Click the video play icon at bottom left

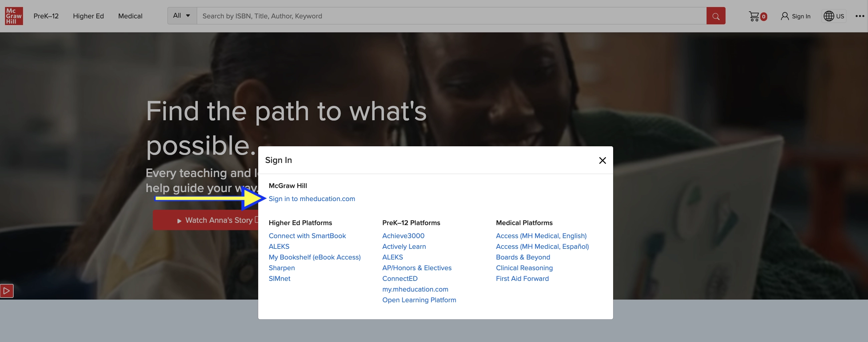7,291
